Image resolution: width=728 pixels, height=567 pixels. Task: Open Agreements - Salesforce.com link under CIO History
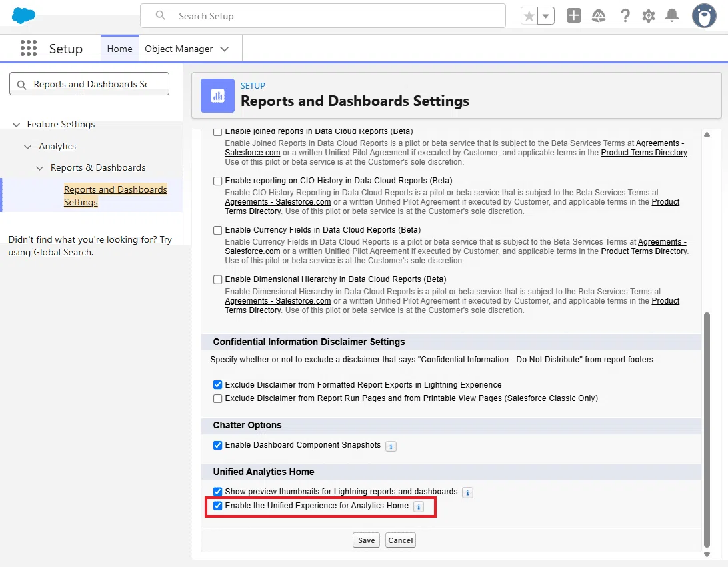(277, 202)
